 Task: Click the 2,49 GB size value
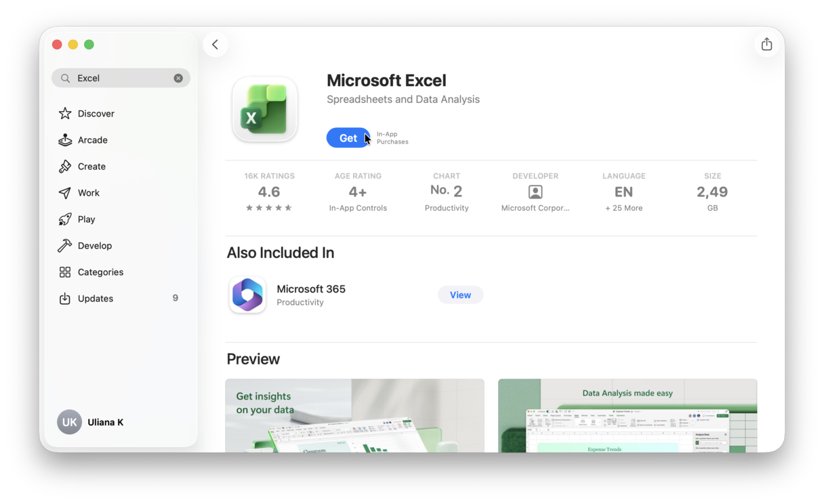[x=712, y=192]
